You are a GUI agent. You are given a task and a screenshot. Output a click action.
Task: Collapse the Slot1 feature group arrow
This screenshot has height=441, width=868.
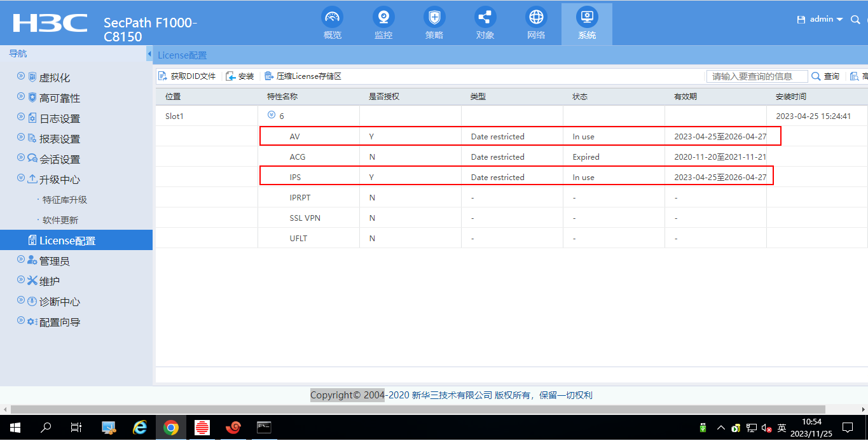272,115
